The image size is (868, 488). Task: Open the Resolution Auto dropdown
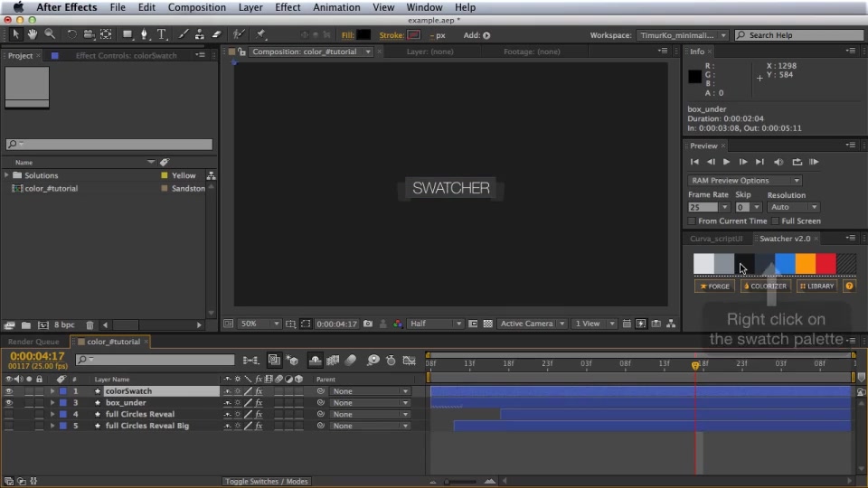tap(793, 207)
